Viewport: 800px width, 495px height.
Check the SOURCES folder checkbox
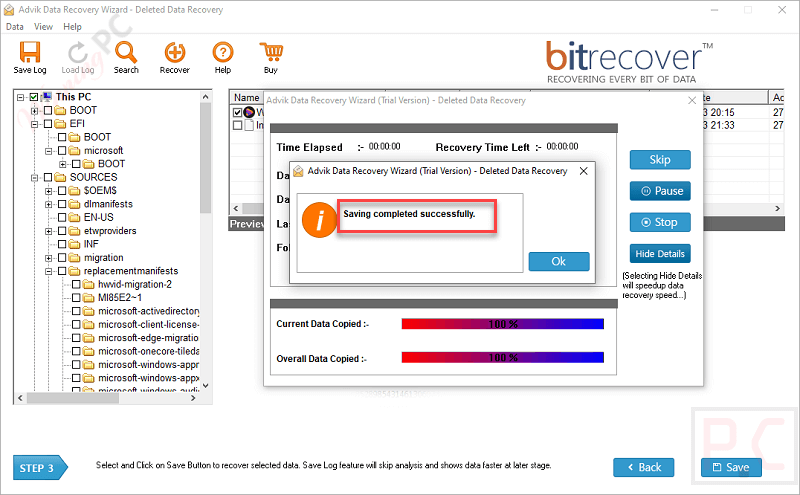coord(48,177)
